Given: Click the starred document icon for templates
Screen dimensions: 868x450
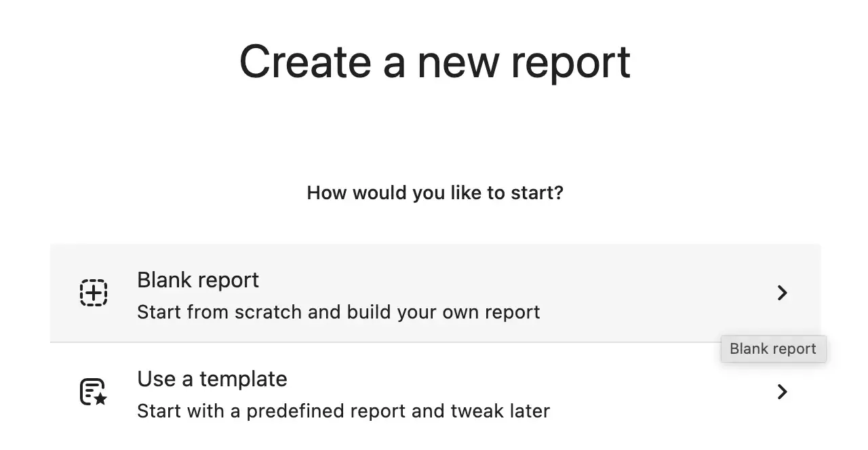Looking at the screenshot, I should click(94, 392).
